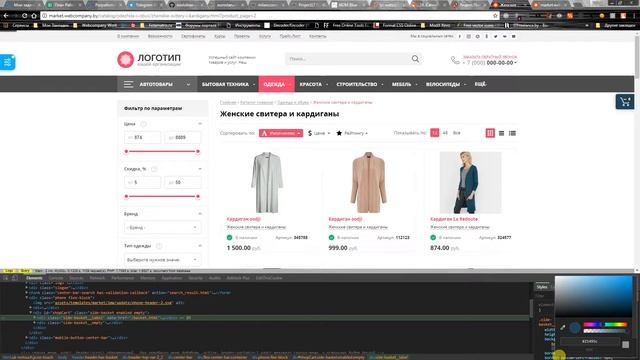640x360 pixels.
Task: Switch to grid tile view
Action: (x=490, y=133)
